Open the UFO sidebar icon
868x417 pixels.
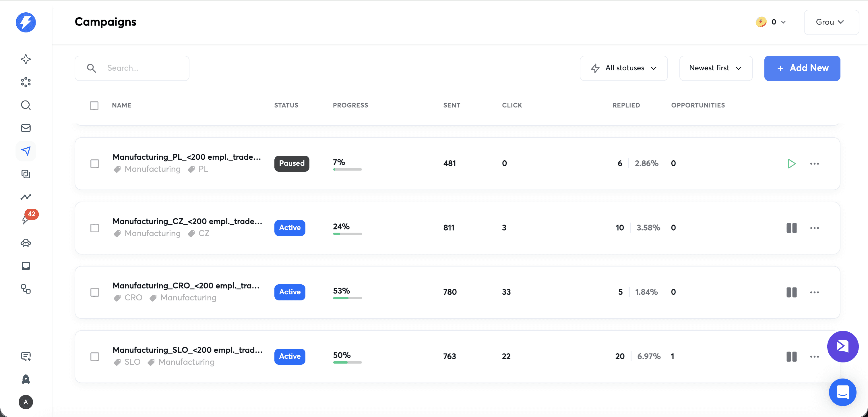[x=26, y=243]
